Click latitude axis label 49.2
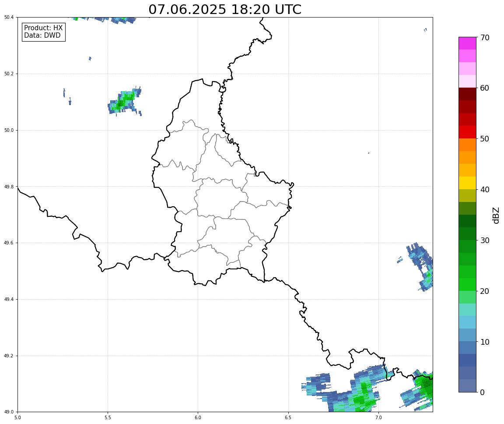 (9, 356)
